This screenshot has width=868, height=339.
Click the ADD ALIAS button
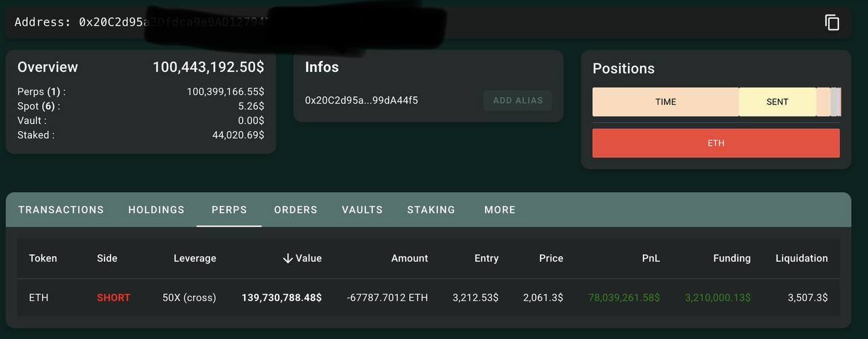point(517,100)
